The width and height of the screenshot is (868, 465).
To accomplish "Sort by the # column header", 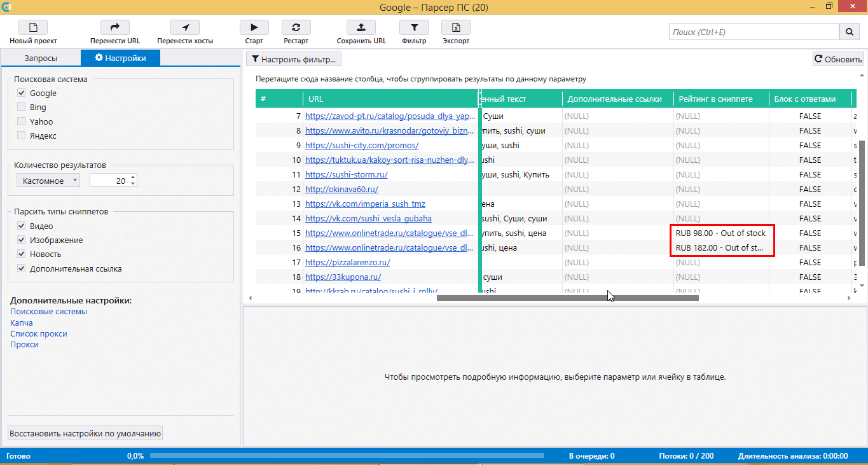I will (x=279, y=99).
